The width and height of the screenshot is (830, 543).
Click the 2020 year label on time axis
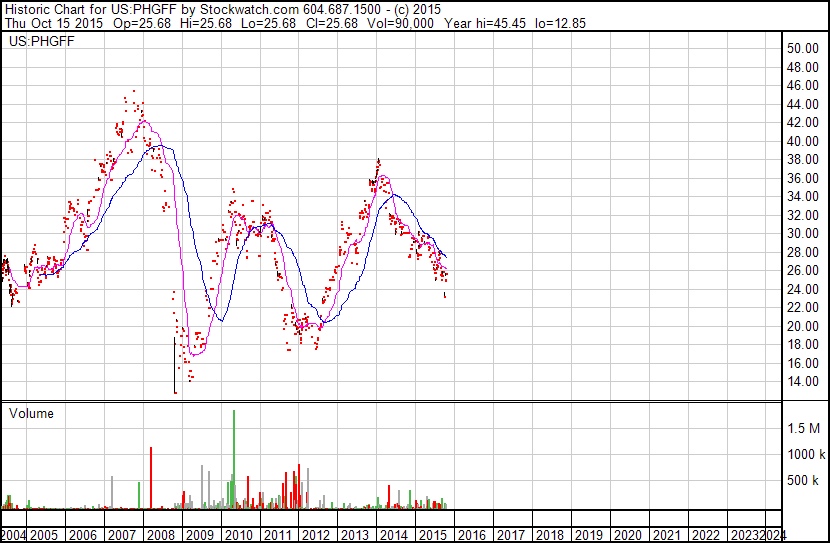point(626,535)
